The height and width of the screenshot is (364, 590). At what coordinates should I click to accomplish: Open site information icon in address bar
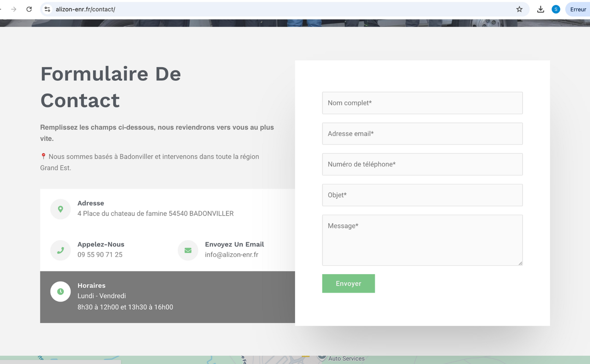click(47, 9)
